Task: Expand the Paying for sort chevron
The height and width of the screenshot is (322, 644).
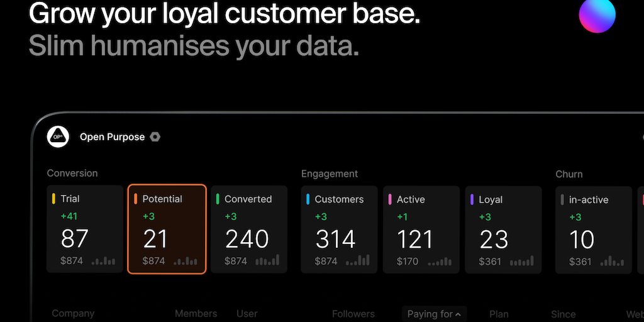Action: (x=458, y=314)
